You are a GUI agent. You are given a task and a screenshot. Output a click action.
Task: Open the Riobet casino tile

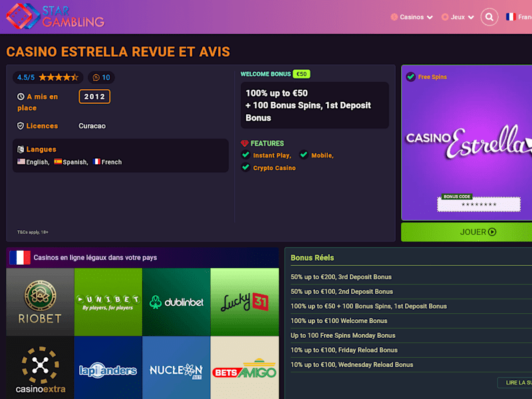pyautogui.click(x=40, y=302)
